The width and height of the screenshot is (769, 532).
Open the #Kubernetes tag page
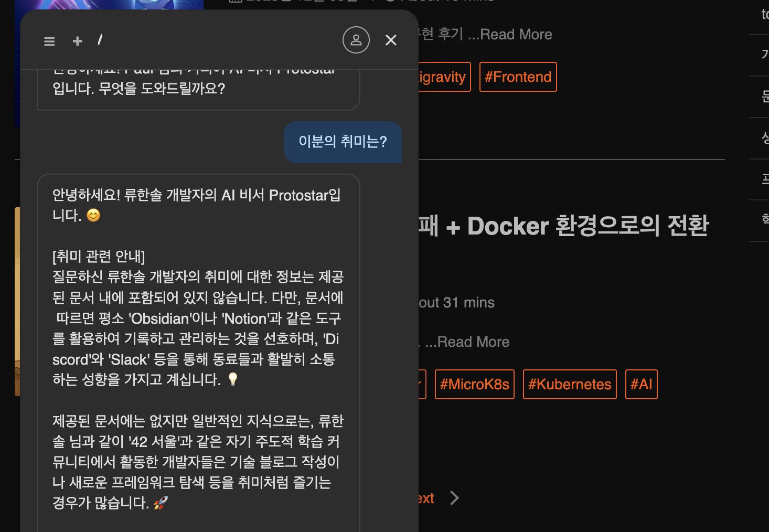pos(569,385)
